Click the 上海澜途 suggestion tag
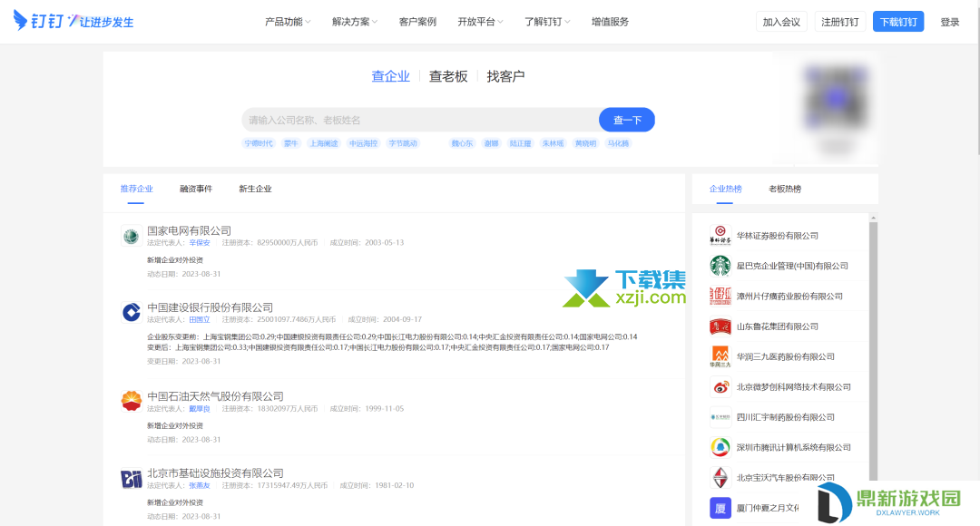The height and width of the screenshot is (526, 980). (323, 143)
